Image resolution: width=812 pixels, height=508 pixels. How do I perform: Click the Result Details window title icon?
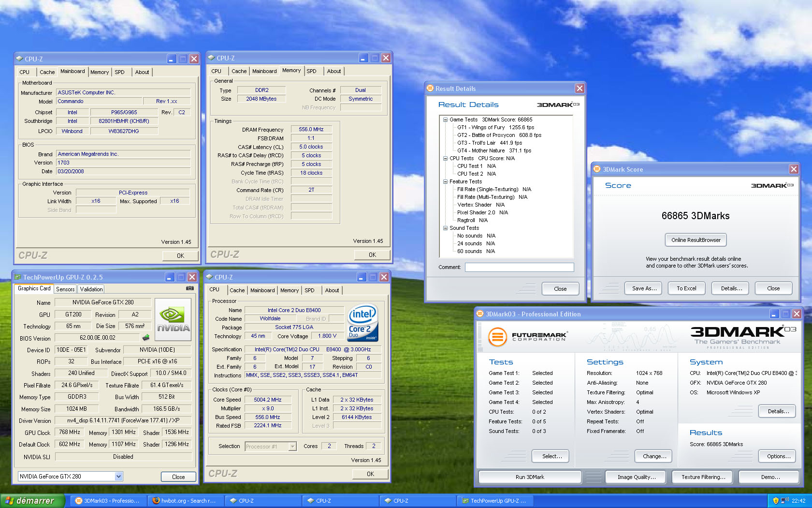pos(430,89)
